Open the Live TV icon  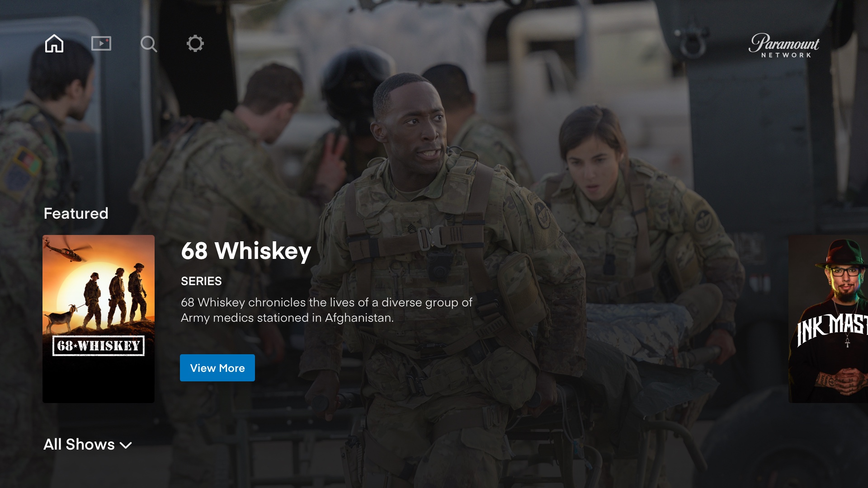[101, 43]
